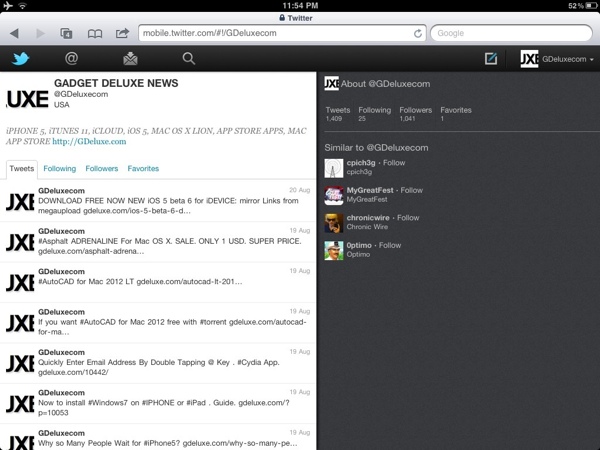Go to Twitter home bird icon
The height and width of the screenshot is (450, 600).
point(20,59)
